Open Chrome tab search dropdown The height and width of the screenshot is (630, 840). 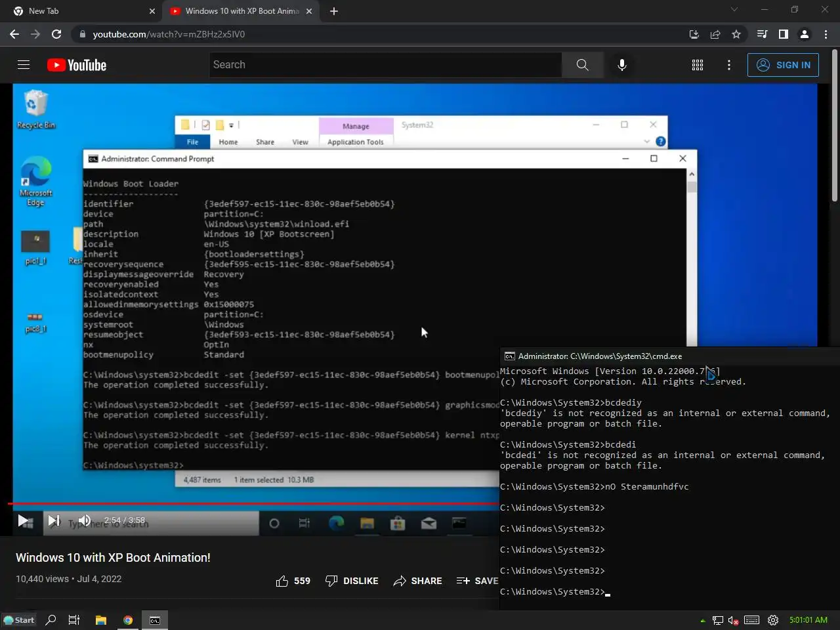(734, 10)
